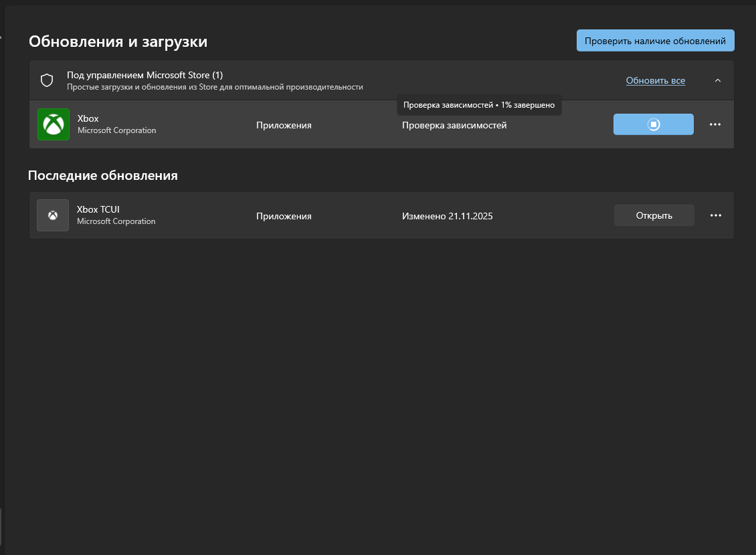Click the Xbox TCUI app name
The height and width of the screenshot is (555, 756).
click(x=98, y=209)
